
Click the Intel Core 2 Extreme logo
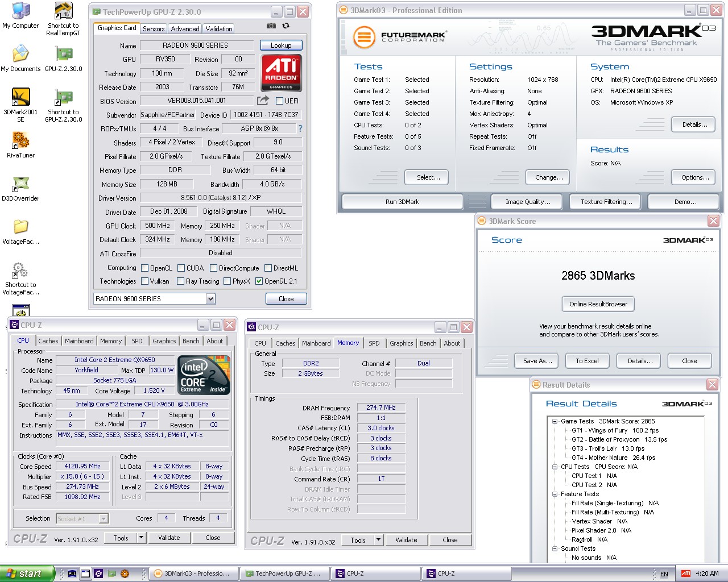(204, 375)
